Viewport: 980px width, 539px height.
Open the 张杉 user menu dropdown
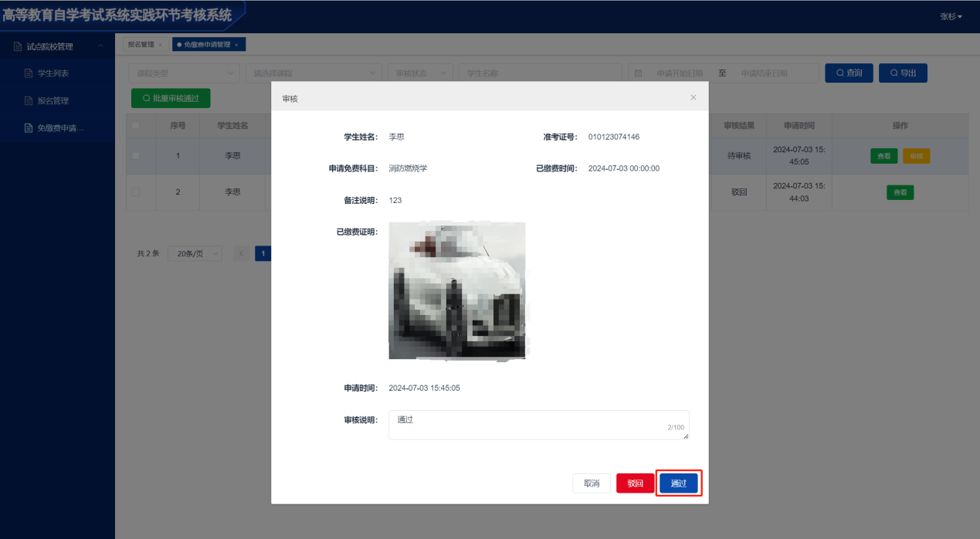coord(951,16)
